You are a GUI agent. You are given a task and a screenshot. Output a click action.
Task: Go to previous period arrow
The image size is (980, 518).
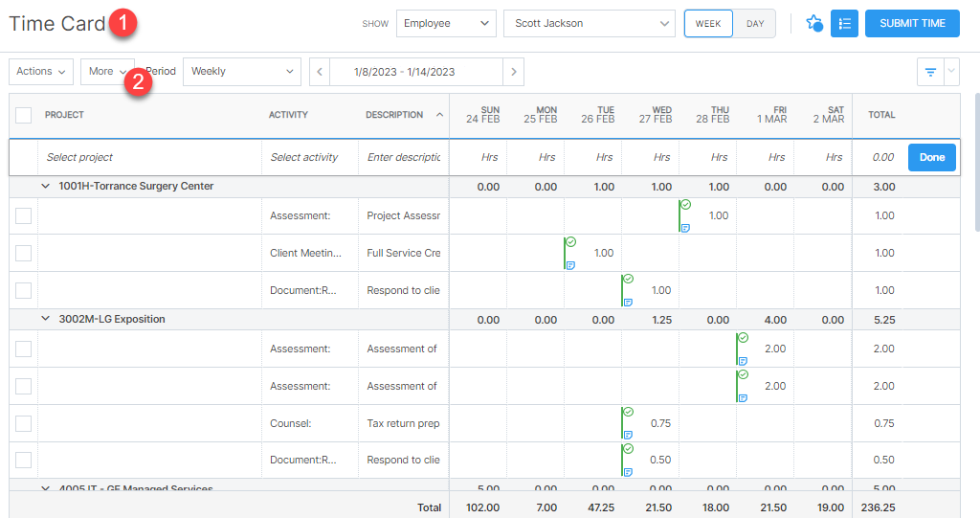[x=320, y=72]
